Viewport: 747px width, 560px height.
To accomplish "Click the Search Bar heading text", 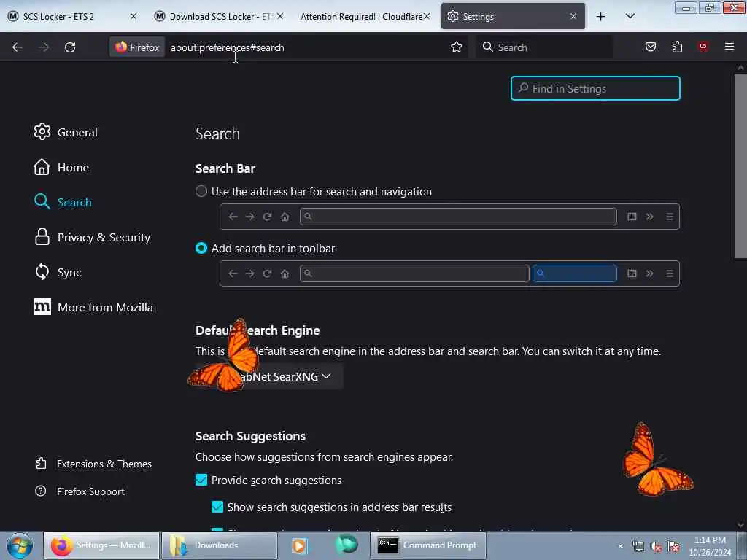I will (225, 168).
